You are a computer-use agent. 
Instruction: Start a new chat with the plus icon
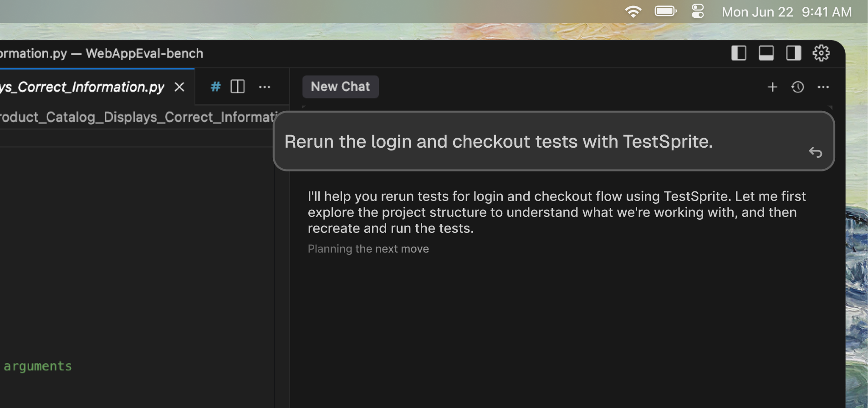772,87
